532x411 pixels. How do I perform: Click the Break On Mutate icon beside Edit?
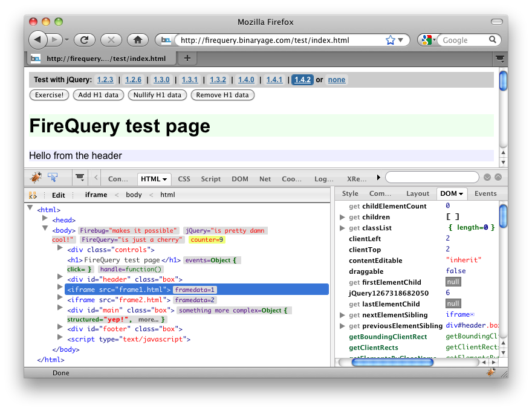(33, 195)
